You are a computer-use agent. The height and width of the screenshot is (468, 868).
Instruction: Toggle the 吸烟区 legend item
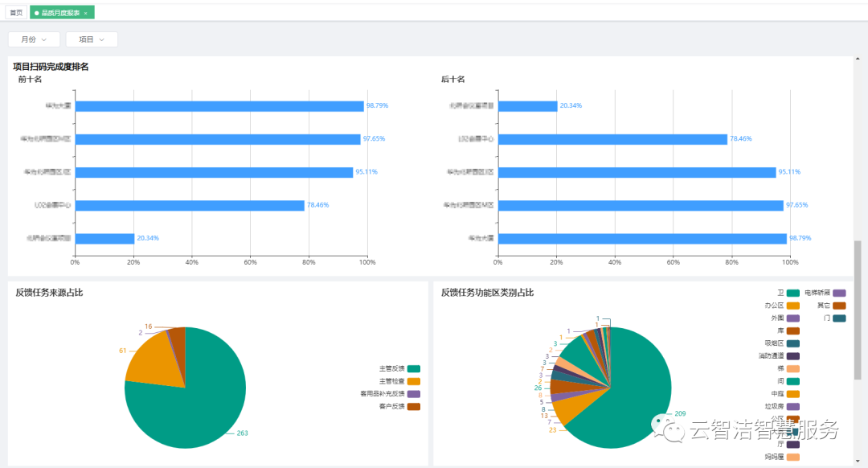(792, 343)
